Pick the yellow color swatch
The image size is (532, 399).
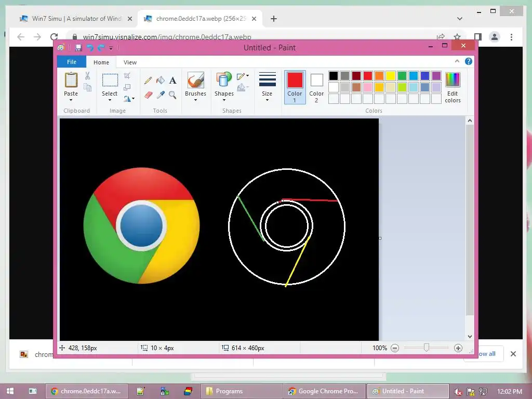390,76
